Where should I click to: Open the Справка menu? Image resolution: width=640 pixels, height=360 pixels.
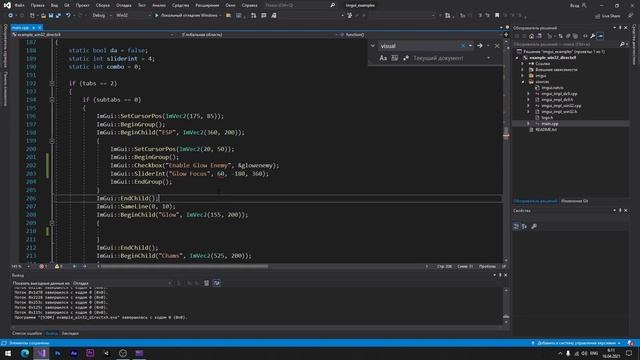[x=249, y=5]
